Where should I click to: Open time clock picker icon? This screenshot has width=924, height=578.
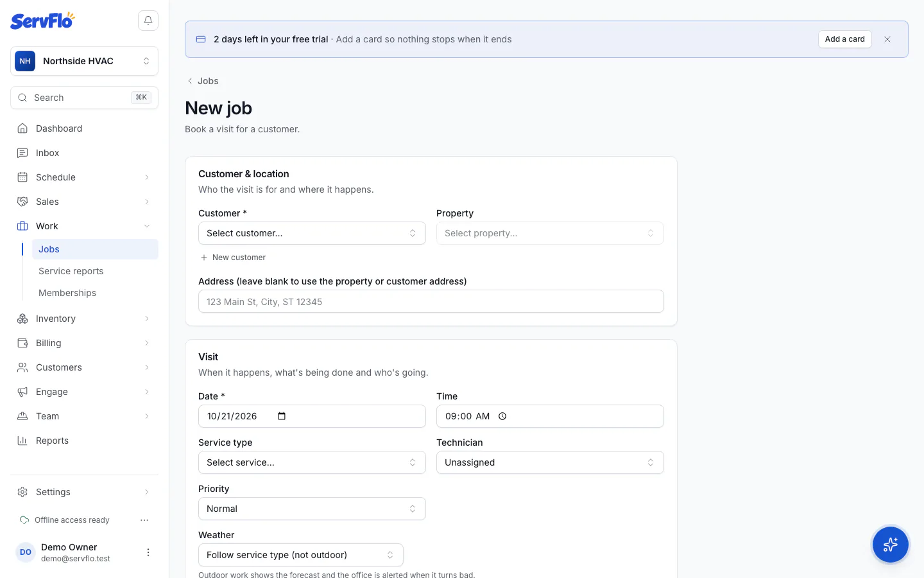[502, 416]
